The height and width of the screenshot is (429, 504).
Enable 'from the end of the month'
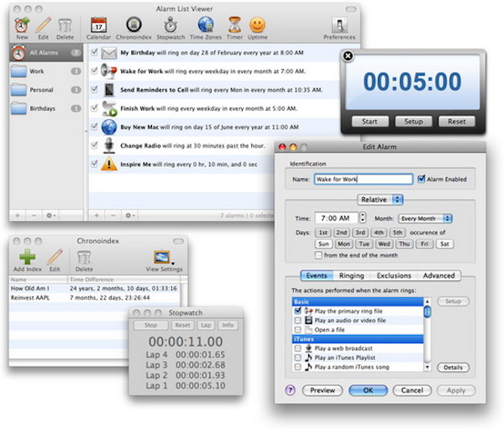[319, 254]
